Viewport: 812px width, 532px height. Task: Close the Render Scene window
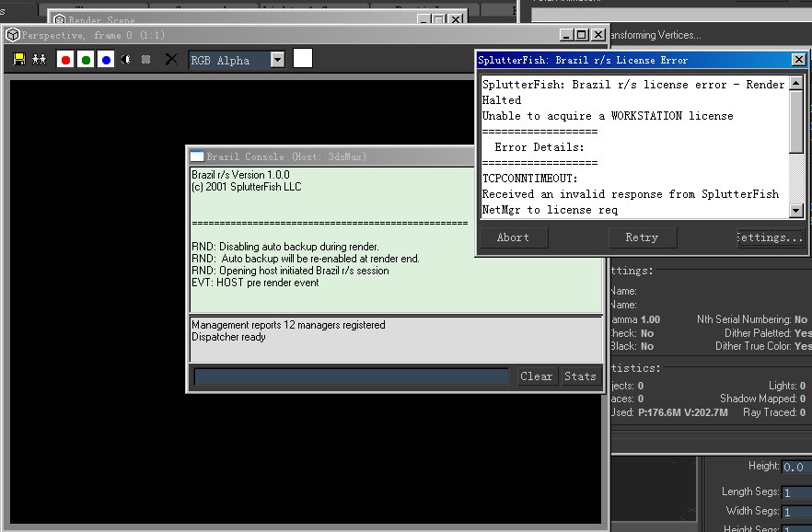point(457,19)
